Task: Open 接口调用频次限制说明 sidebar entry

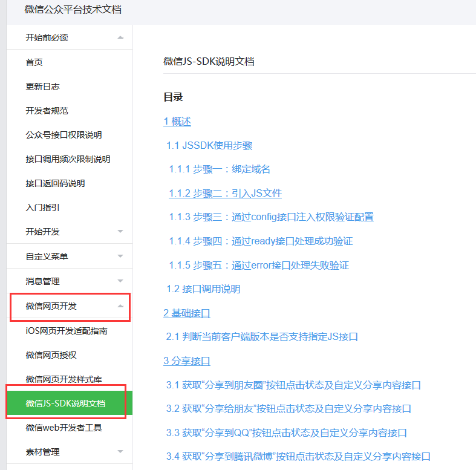Action: (68, 159)
